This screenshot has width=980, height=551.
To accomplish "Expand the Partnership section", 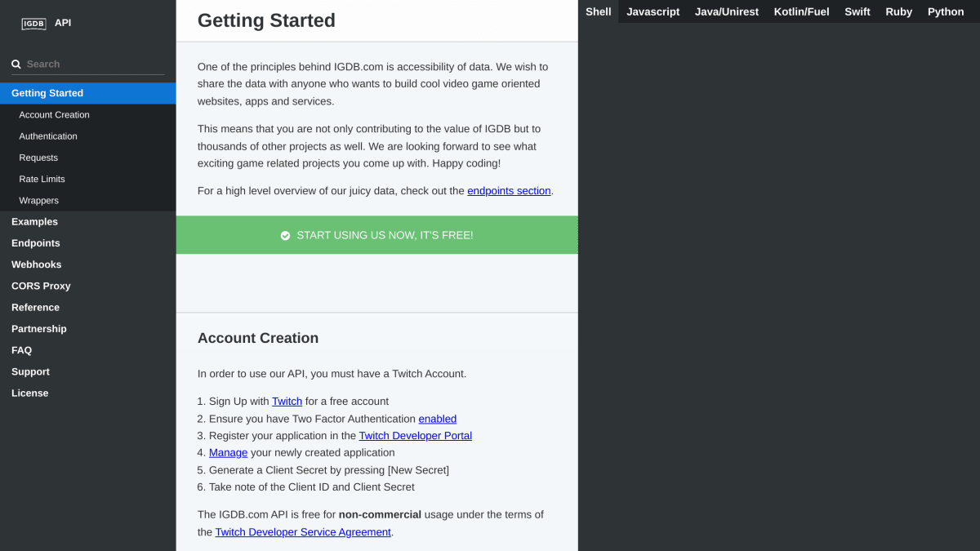I will pyautogui.click(x=87, y=329).
